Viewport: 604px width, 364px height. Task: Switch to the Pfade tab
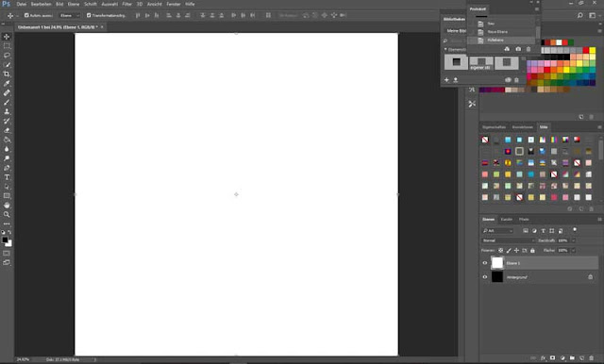pyautogui.click(x=524, y=220)
